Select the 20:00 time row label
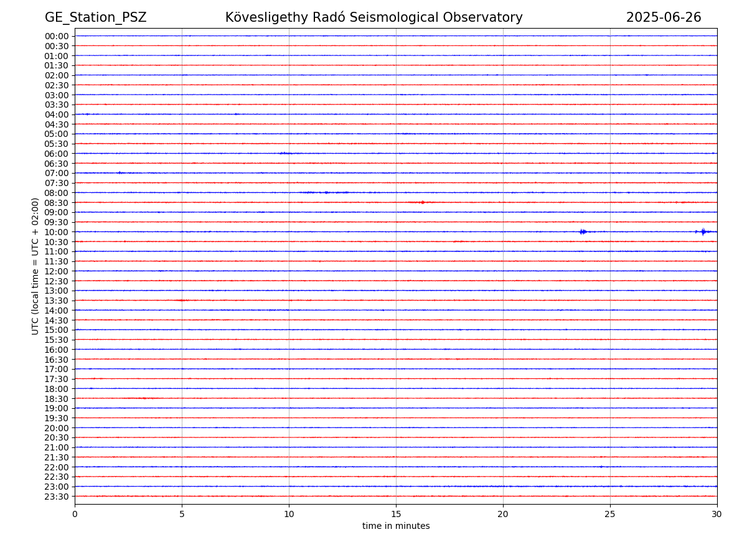The image size is (747, 560). 57,428
